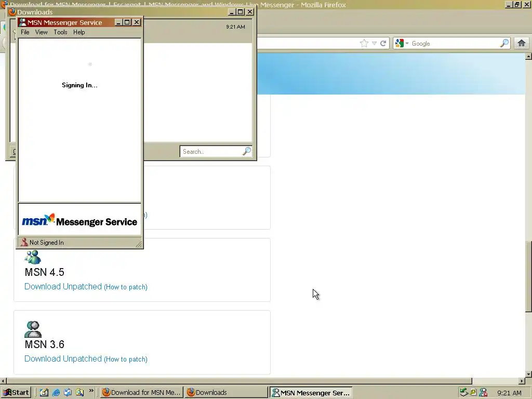Click the MSN Messenger tray icon
532x399 pixels.
(x=483, y=393)
